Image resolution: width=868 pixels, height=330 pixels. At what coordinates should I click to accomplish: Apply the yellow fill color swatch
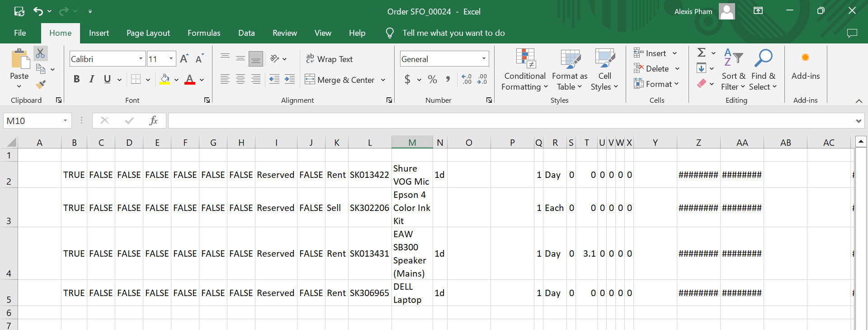[165, 80]
